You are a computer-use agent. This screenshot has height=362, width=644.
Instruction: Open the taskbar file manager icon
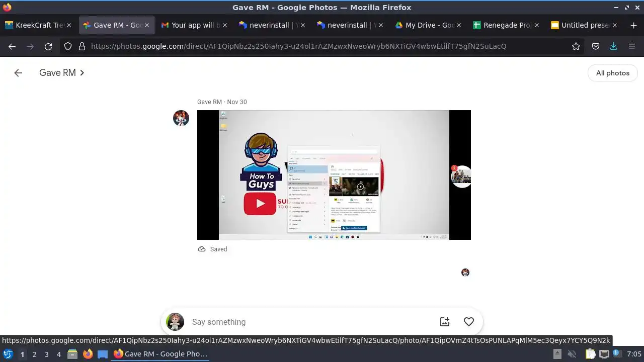72,354
